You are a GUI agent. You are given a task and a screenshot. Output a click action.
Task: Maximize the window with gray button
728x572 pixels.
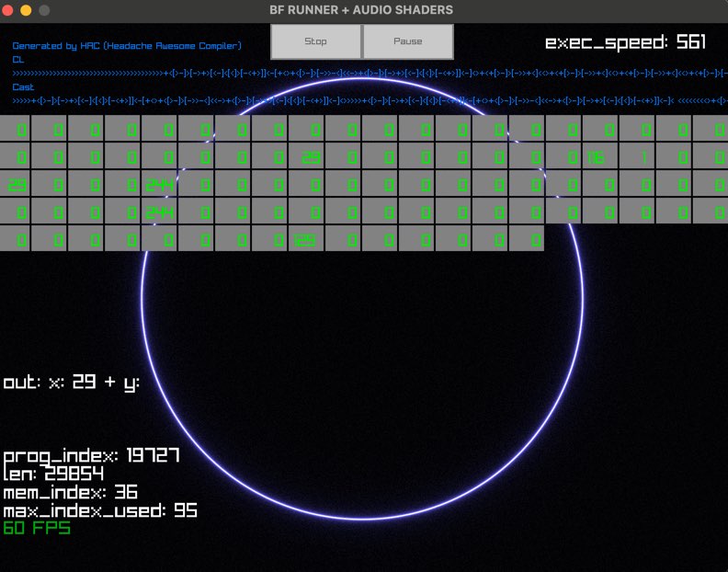[43, 10]
